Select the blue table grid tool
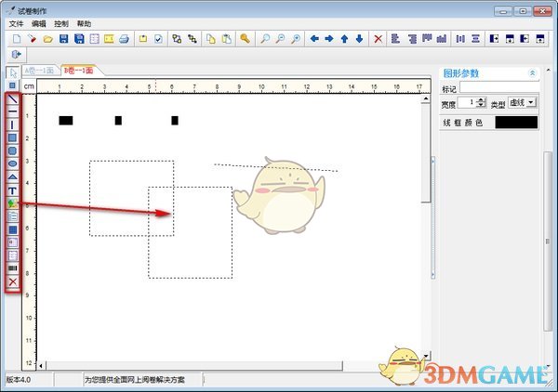Screen dimensions: 558x392 click(12, 230)
